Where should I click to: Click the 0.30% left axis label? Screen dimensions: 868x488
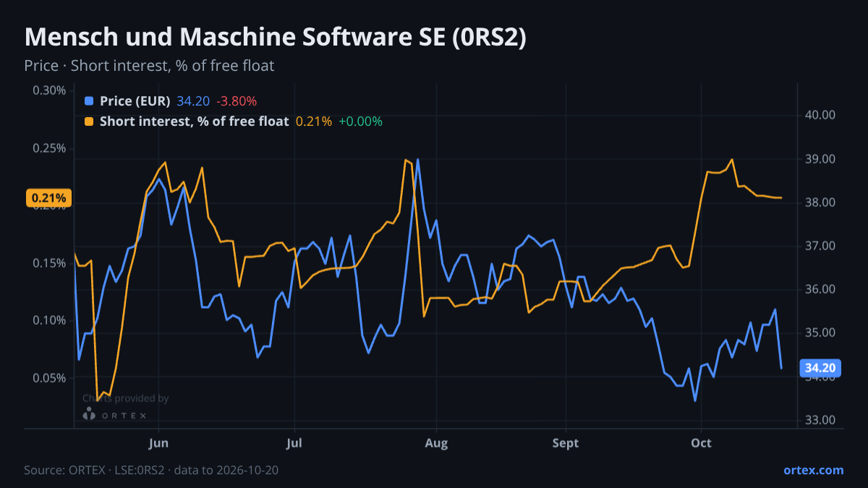point(49,90)
